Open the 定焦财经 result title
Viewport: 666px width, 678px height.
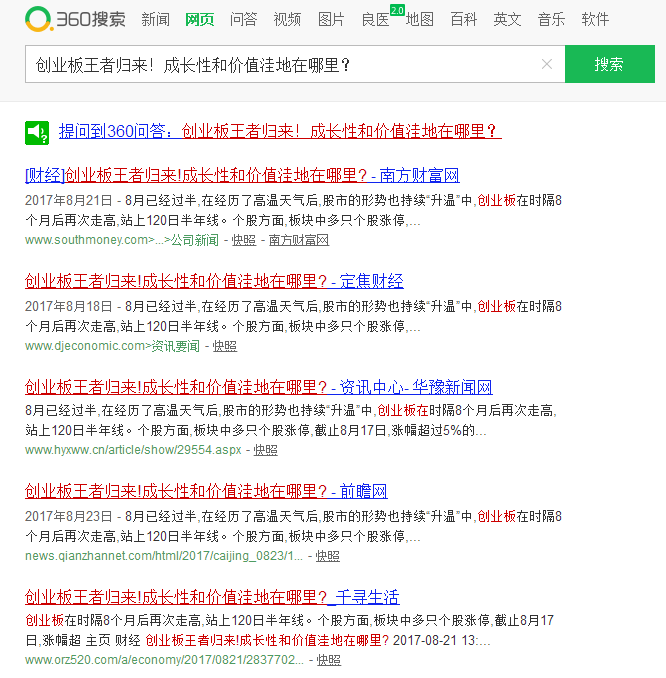(x=214, y=281)
